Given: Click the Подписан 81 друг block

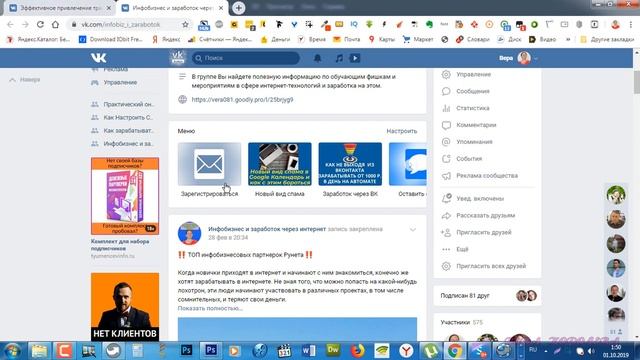Looking at the screenshot, I should click(x=487, y=296).
